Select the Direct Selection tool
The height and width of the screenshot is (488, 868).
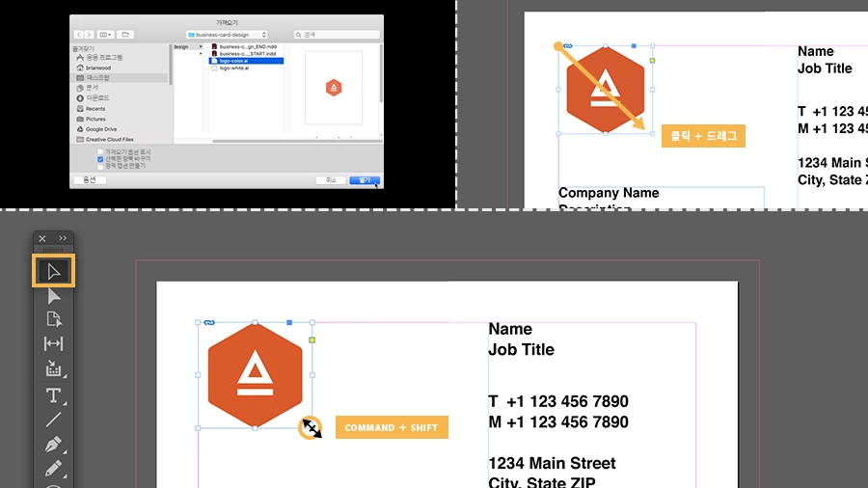53,296
